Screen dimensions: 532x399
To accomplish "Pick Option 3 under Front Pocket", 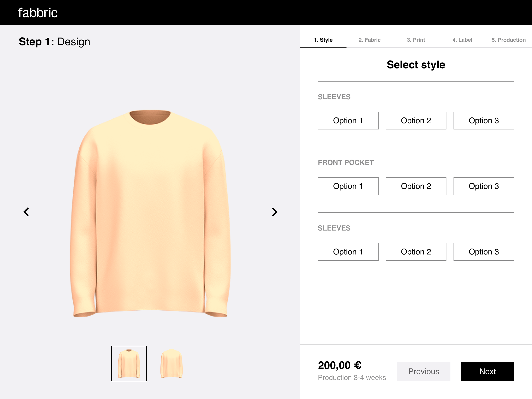I will [484, 186].
